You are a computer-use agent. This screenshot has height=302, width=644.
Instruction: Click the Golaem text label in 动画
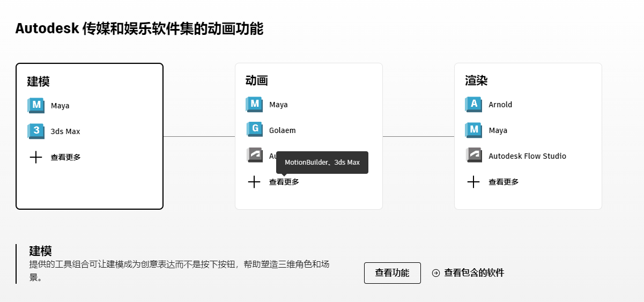[282, 130]
